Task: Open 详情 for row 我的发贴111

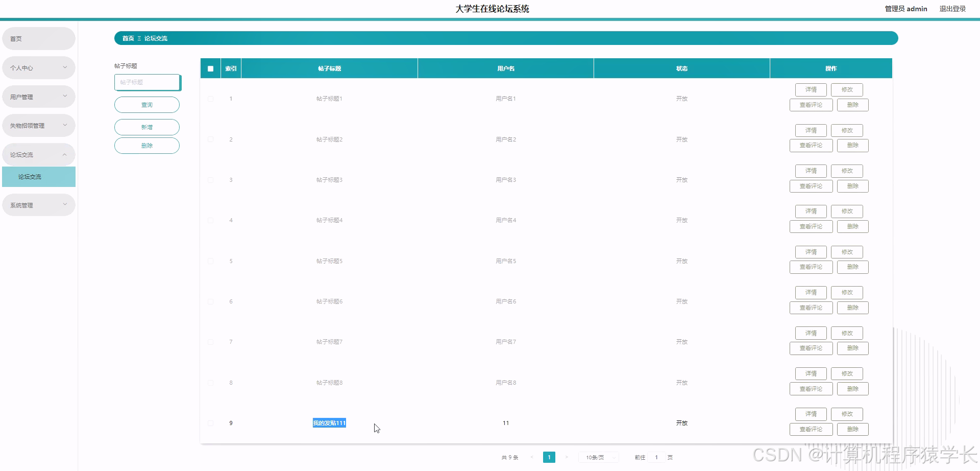Action: (811, 414)
